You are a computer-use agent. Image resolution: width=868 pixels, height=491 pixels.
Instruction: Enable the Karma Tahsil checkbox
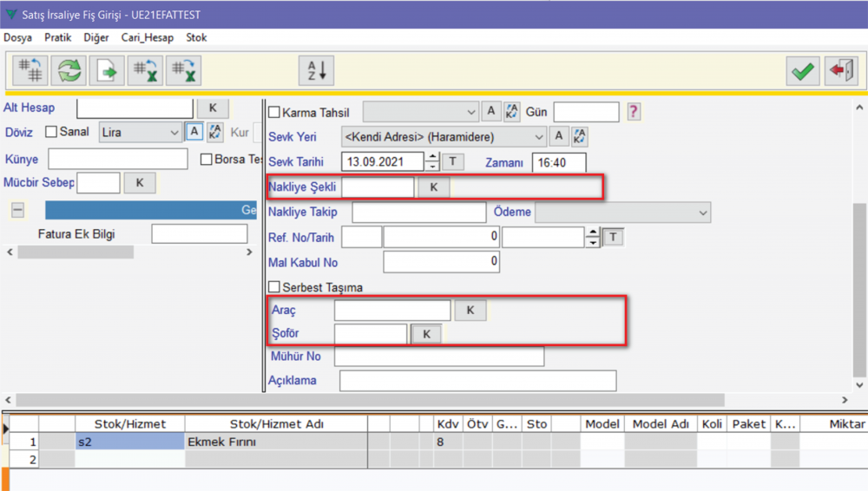point(274,112)
